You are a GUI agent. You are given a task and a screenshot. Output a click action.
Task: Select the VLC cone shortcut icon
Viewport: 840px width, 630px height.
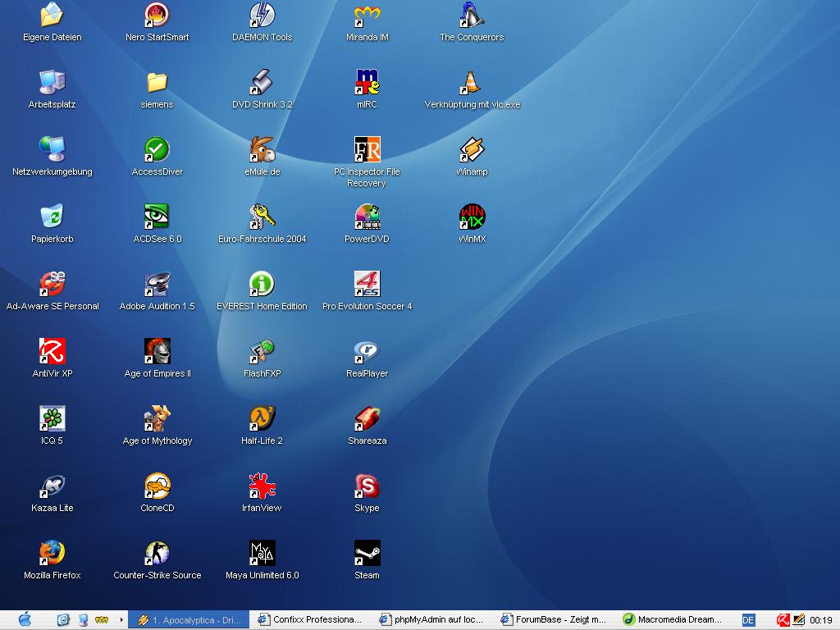click(472, 82)
